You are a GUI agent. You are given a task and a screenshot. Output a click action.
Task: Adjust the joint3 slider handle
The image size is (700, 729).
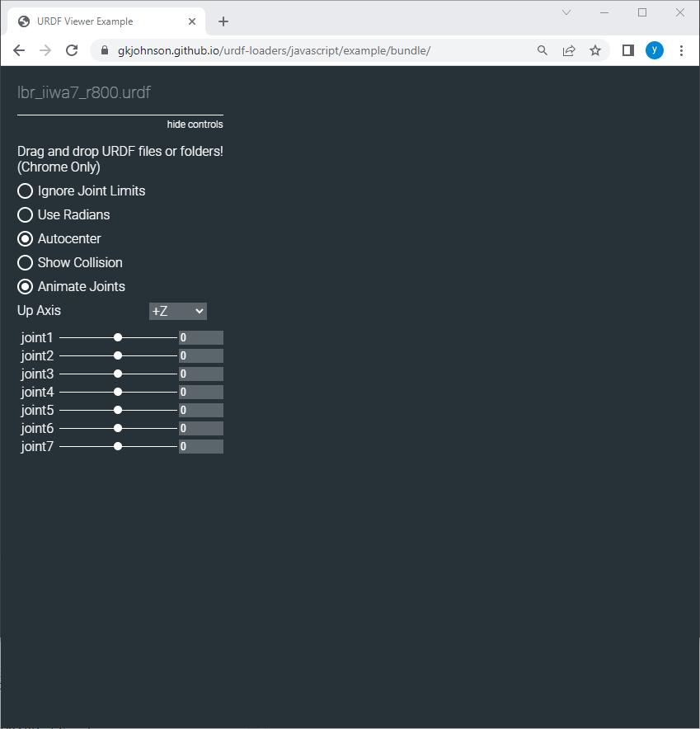tap(118, 374)
